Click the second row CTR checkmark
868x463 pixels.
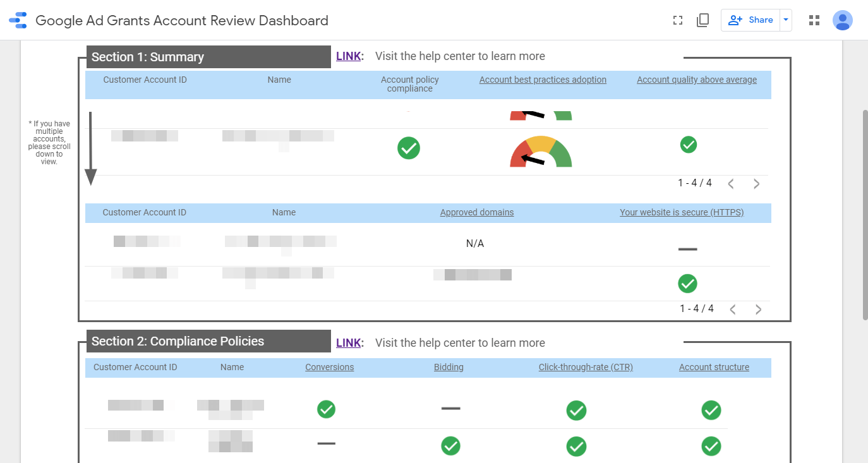click(x=576, y=446)
